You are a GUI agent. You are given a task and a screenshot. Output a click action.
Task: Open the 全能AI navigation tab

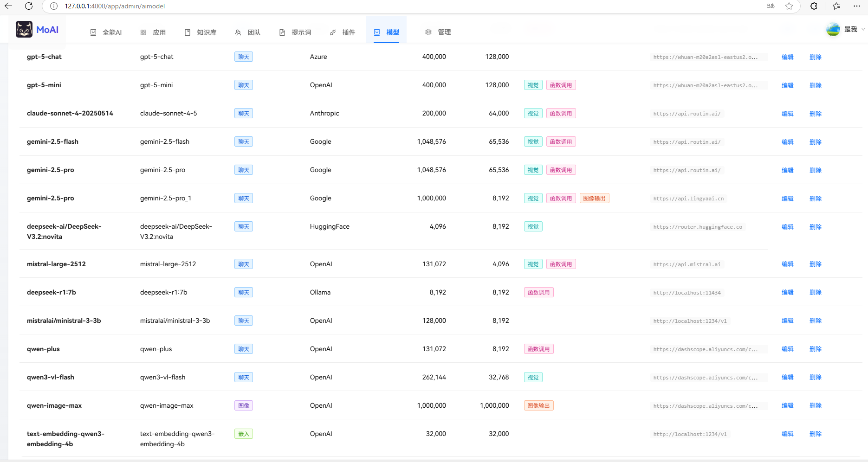106,32
